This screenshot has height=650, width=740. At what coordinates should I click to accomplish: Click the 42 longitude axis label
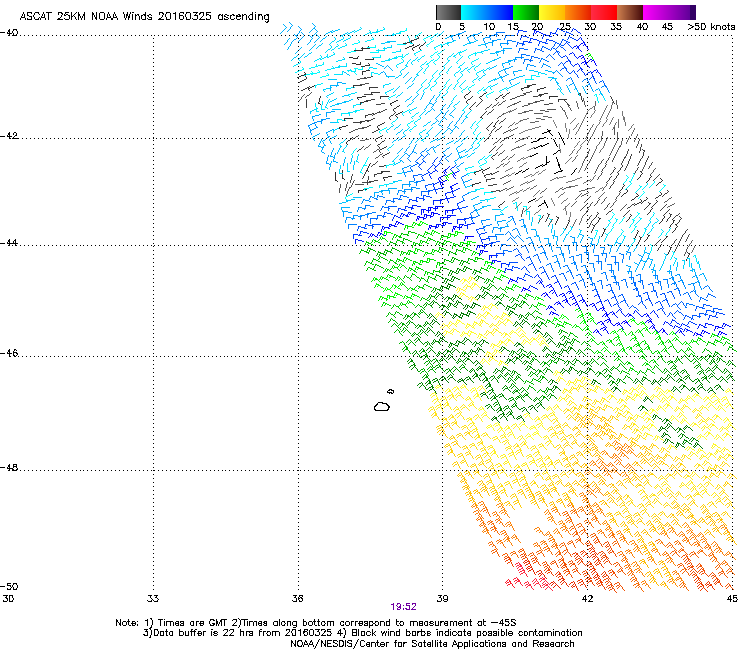(587, 599)
